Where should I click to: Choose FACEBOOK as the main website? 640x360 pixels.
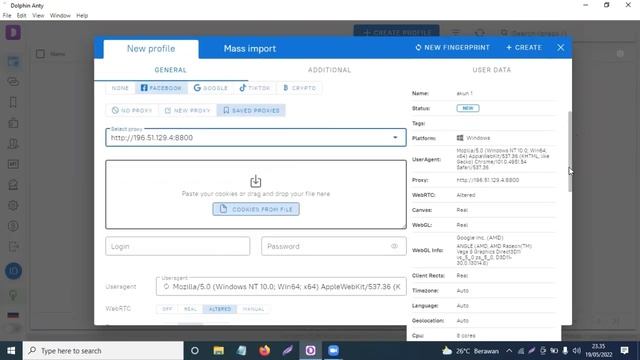(161, 88)
